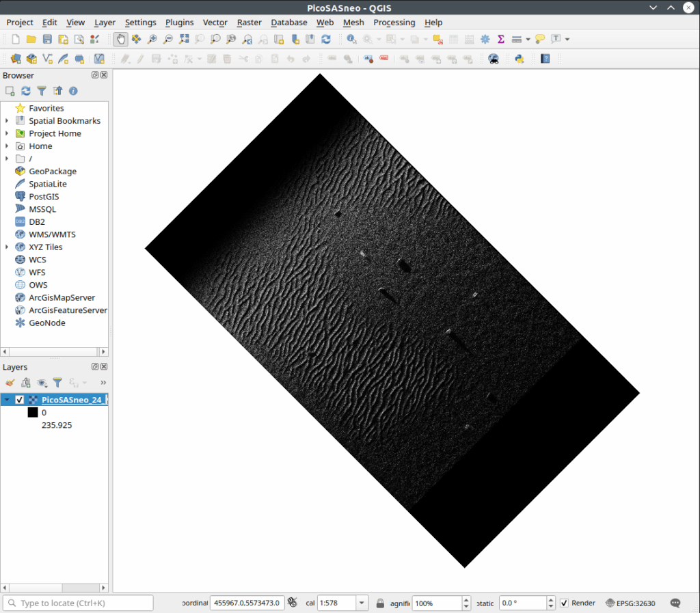The height and width of the screenshot is (613, 700).
Task: Save the project with the floppy disk icon
Action: (x=47, y=39)
